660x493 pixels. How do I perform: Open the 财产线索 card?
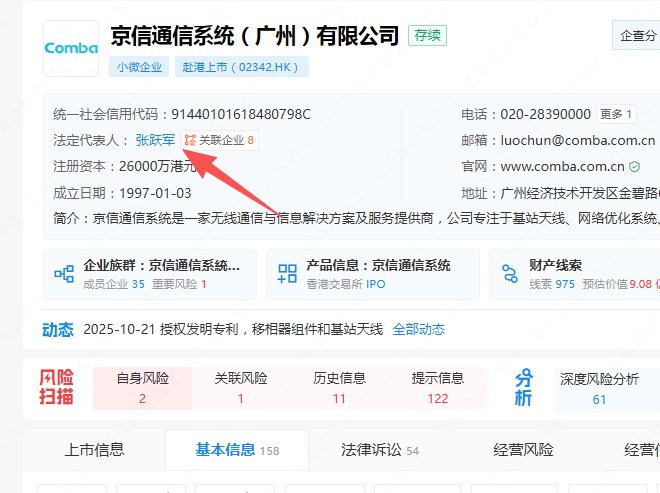(x=575, y=274)
